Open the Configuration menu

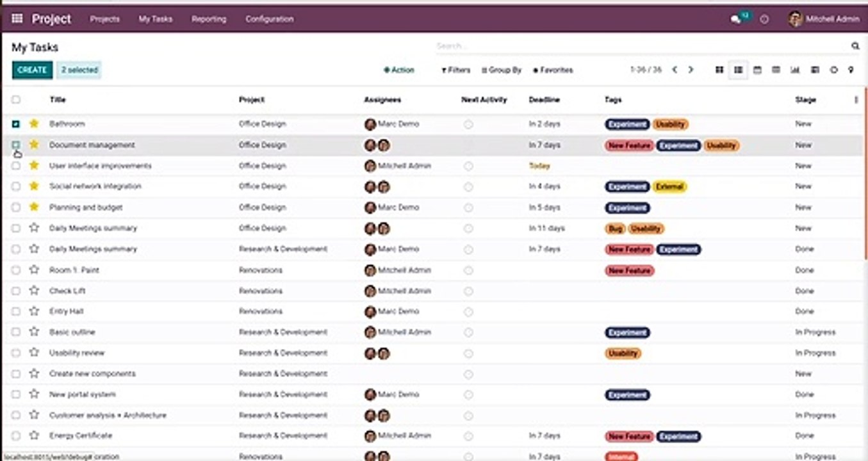[269, 19]
